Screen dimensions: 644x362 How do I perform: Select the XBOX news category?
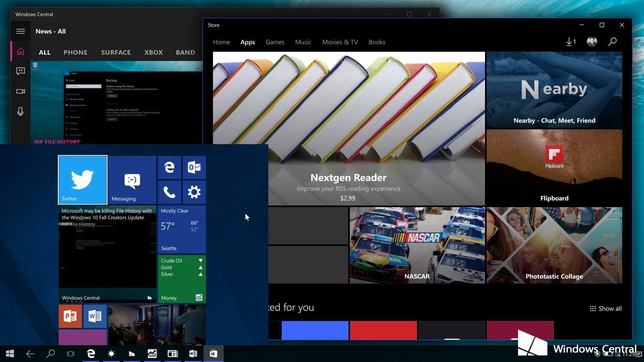coord(153,52)
